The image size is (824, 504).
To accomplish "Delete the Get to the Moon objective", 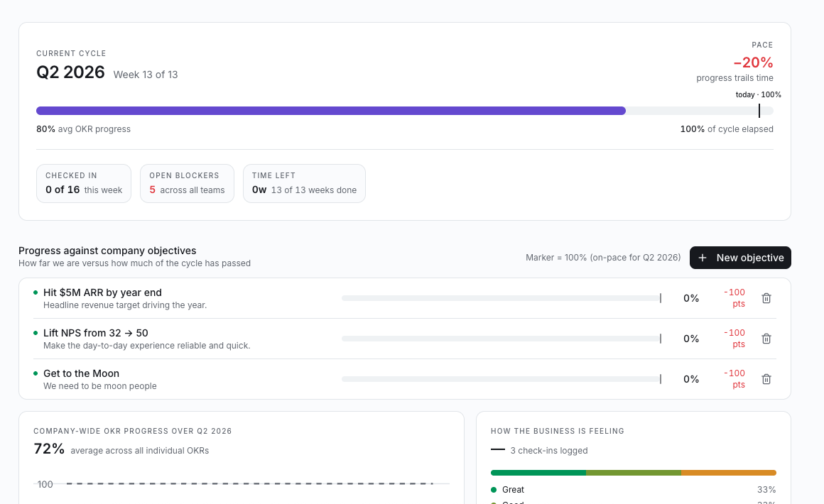I will 766,379.
